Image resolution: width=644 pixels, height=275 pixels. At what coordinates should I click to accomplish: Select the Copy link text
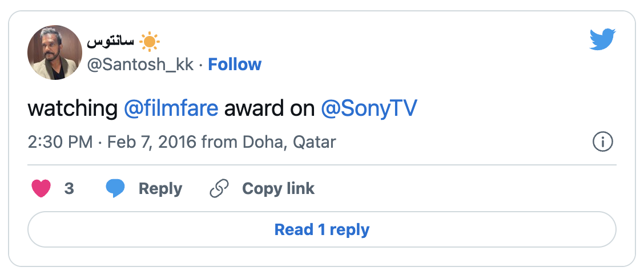click(278, 189)
